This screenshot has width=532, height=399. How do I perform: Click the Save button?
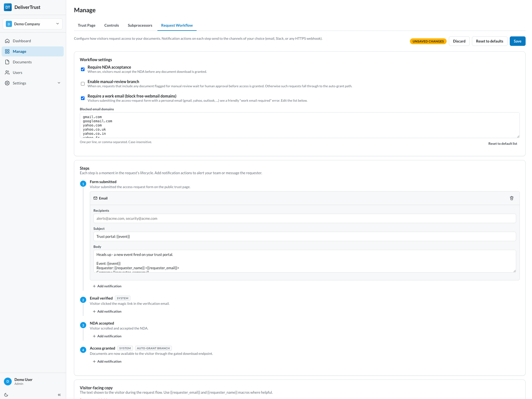click(518, 41)
